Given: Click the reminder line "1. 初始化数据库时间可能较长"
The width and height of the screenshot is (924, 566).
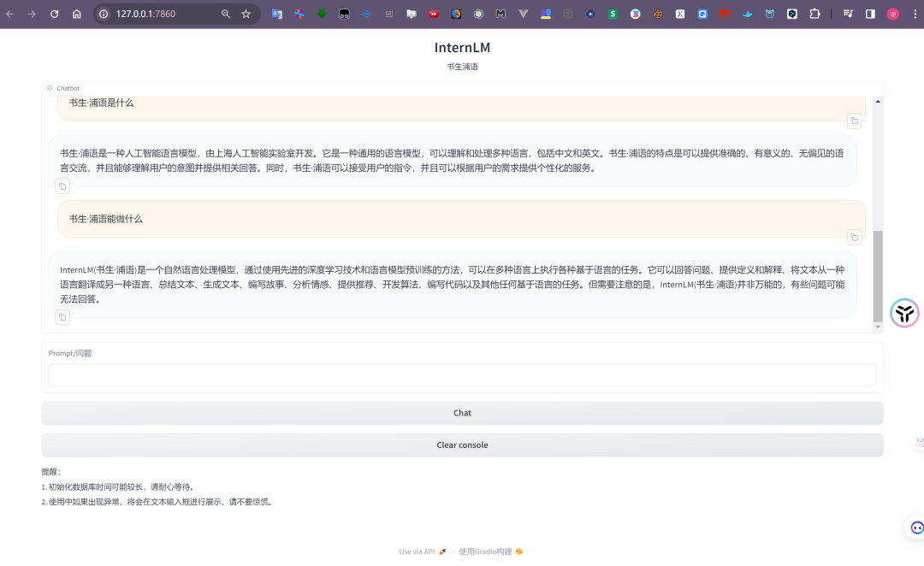Looking at the screenshot, I should (x=118, y=487).
